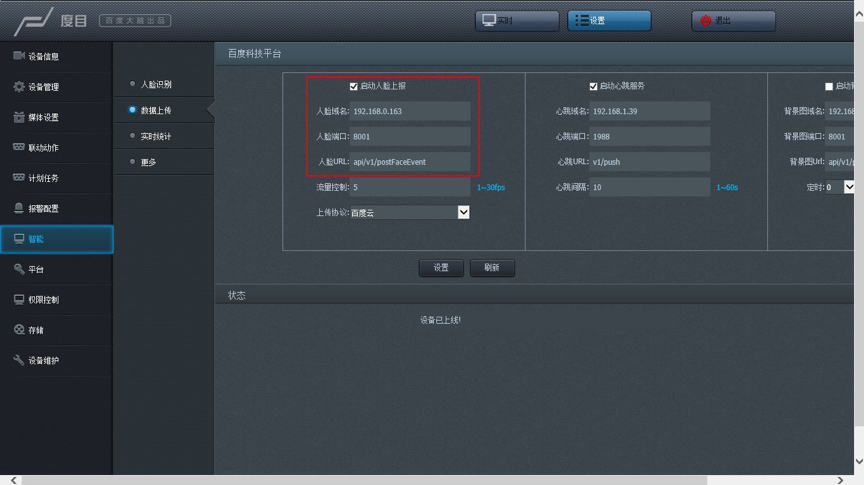
Task: Click the 智能 monitor icon
Action: (x=19, y=239)
